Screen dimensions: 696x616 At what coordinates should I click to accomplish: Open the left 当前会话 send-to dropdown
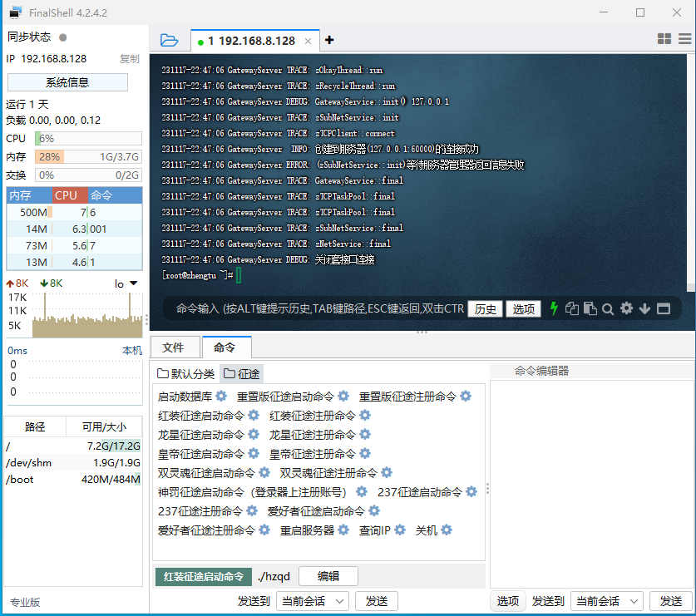tap(313, 601)
